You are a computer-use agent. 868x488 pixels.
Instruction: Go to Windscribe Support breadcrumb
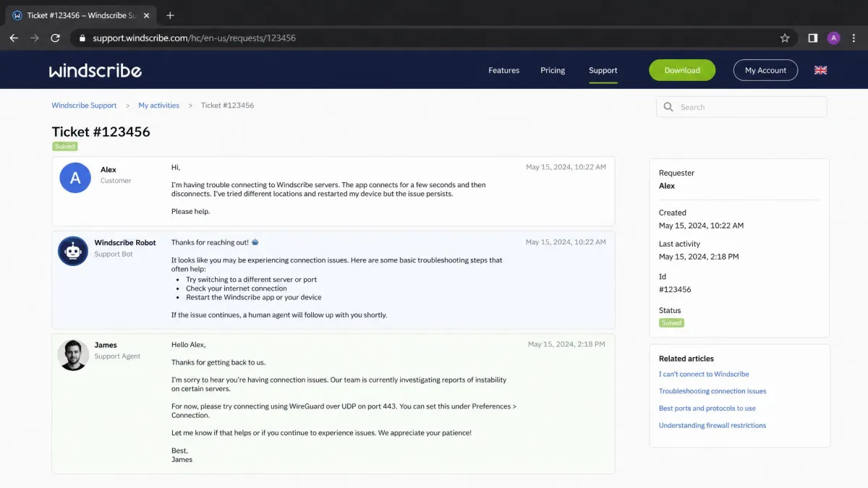[84, 106]
